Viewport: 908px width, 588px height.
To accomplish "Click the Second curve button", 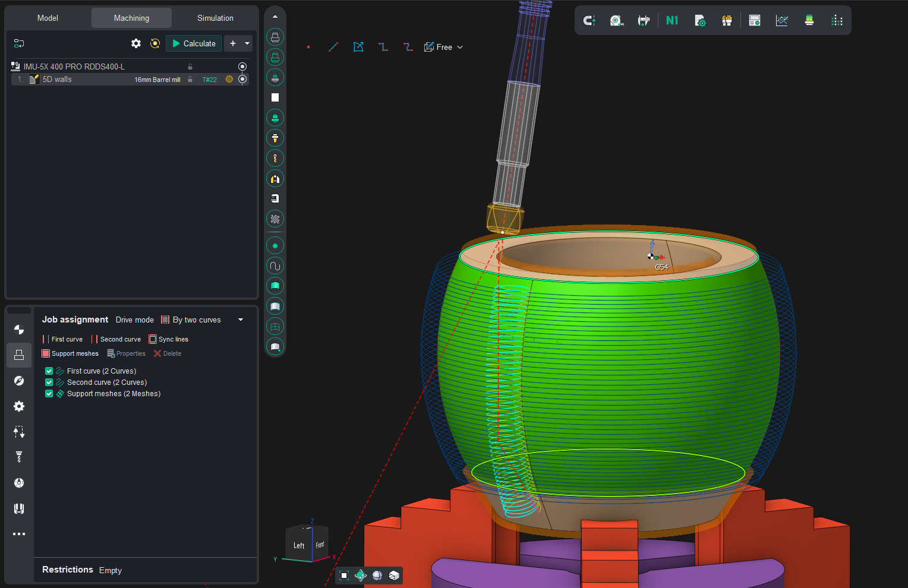I will (116, 339).
